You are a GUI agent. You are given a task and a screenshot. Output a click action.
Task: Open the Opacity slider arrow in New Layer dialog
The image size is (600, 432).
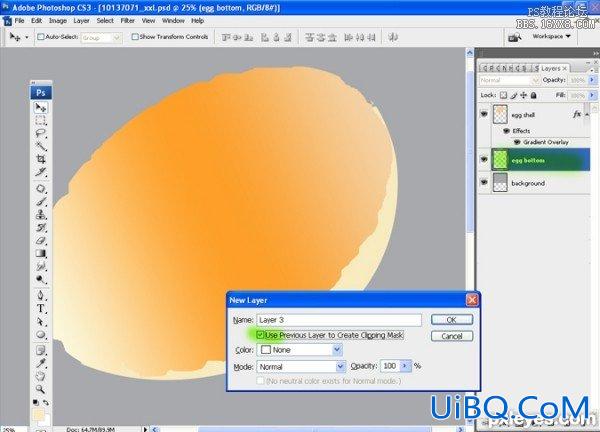pyautogui.click(x=405, y=366)
